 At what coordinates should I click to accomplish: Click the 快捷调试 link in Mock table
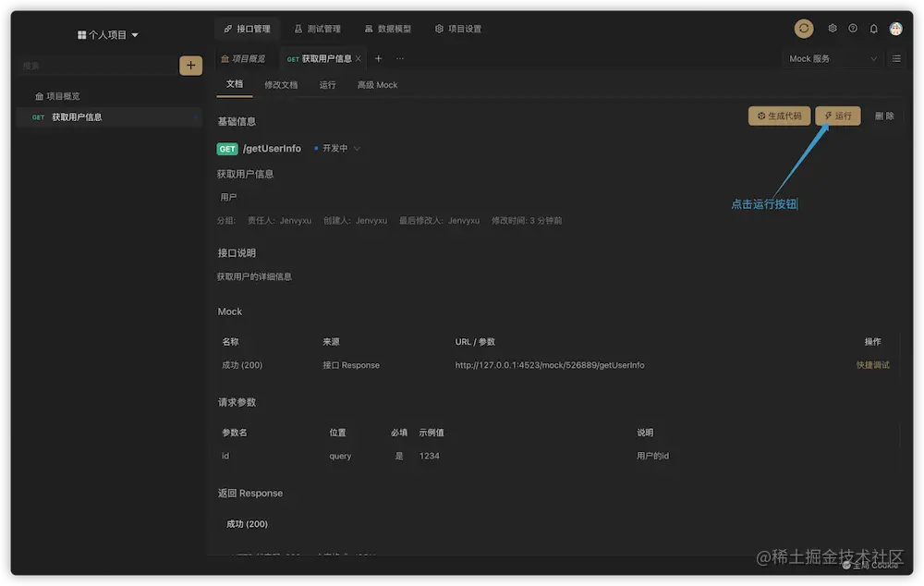point(872,364)
